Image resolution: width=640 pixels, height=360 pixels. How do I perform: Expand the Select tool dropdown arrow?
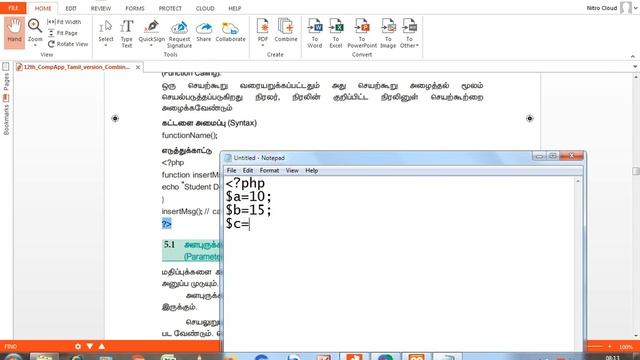point(106,45)
